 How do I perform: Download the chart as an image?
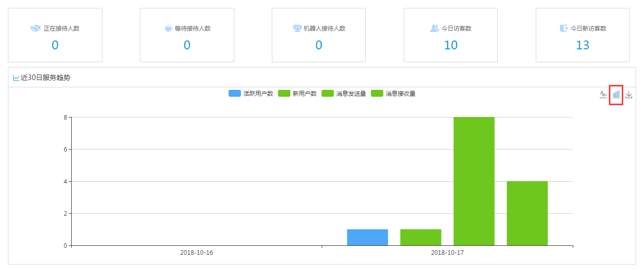pyautogui.click(x=629, y=94)
